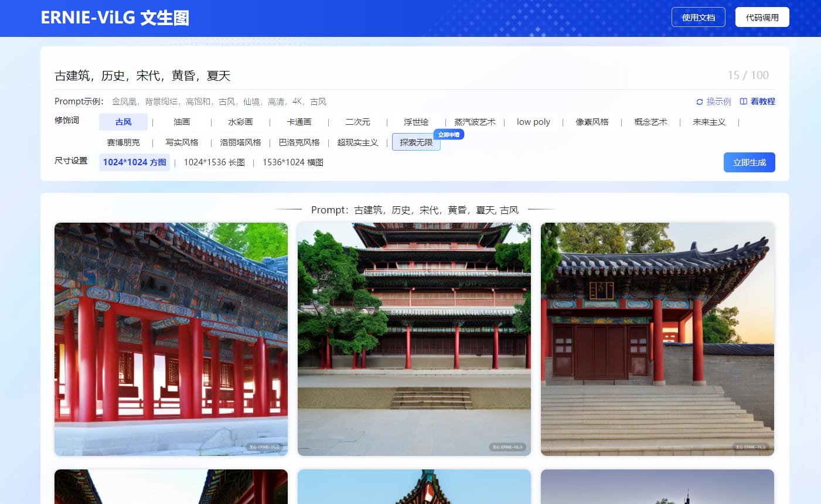
Task: Click the 修饰词 label
Action: [67, 120]
